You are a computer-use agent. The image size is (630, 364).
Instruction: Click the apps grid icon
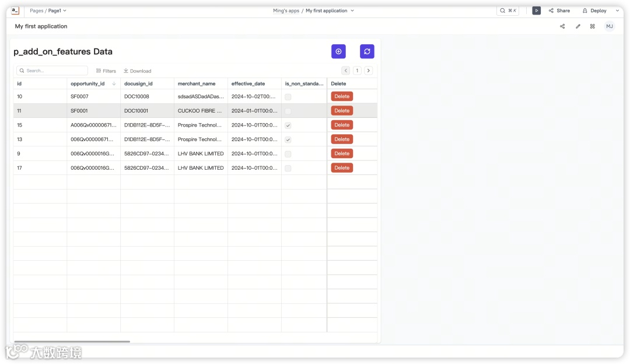[593, 26]
